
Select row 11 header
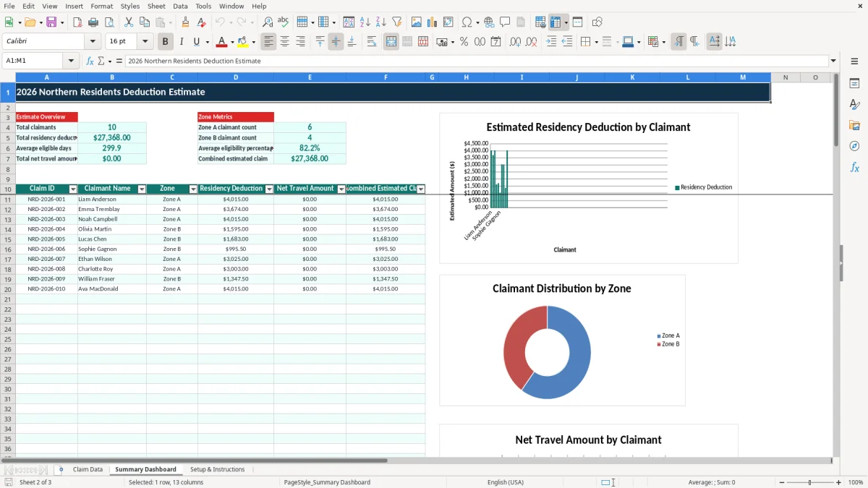[x=7, y=199]
